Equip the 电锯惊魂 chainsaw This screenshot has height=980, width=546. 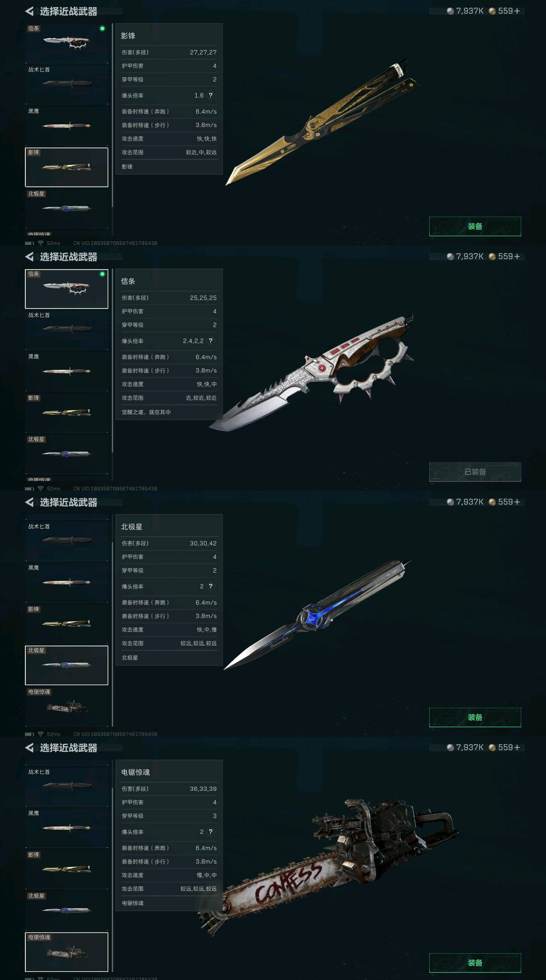point(475,962)
